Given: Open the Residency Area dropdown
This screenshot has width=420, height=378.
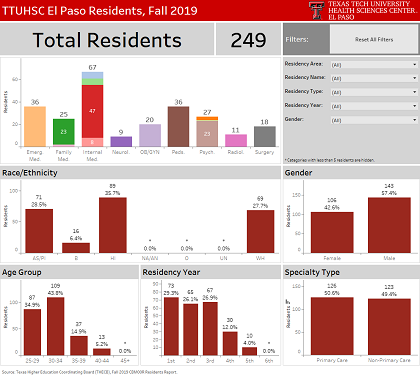Looking at the screenshot, I should click(374, 65).
